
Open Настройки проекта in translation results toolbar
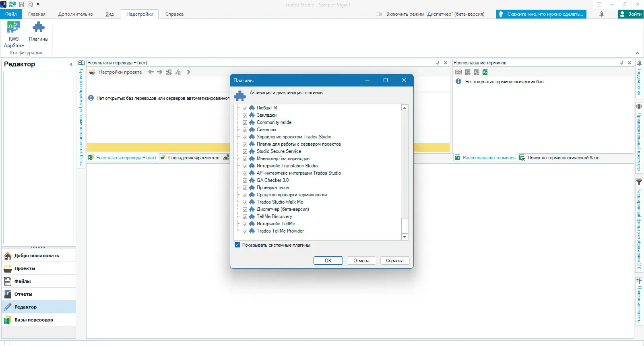coord(116,72)
